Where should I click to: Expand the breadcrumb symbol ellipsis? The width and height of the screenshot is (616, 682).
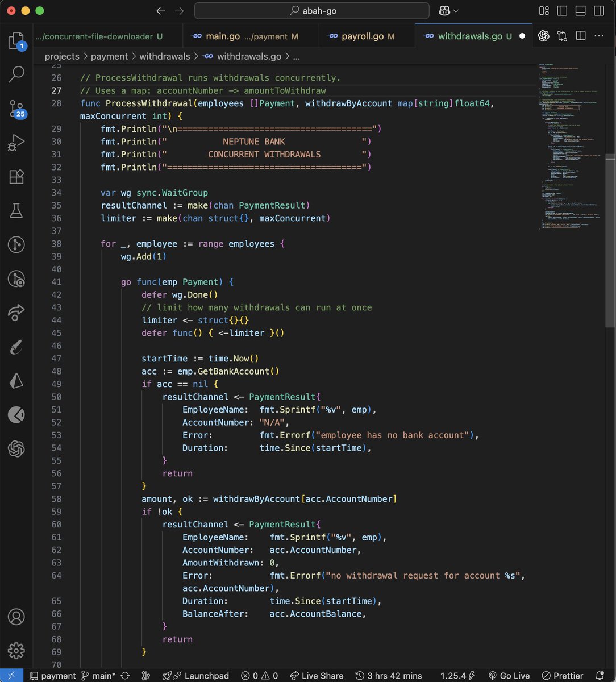(x=296, y=56)
